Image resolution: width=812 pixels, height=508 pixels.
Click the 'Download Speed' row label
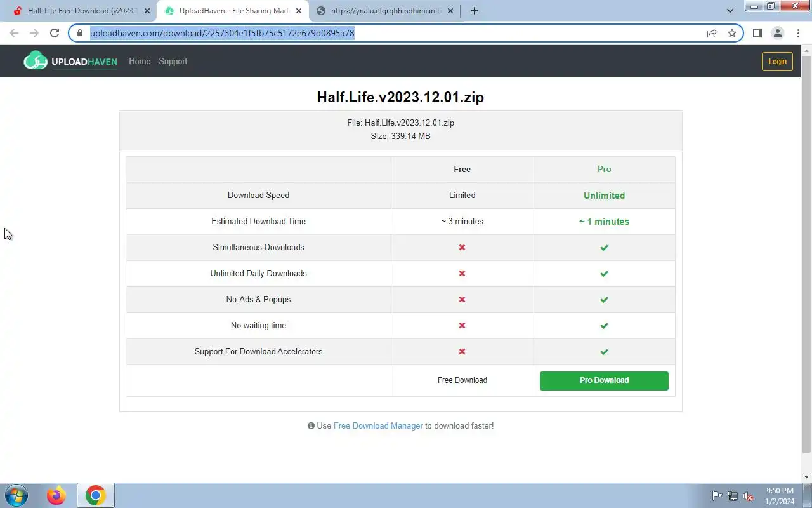coord(258,195)
